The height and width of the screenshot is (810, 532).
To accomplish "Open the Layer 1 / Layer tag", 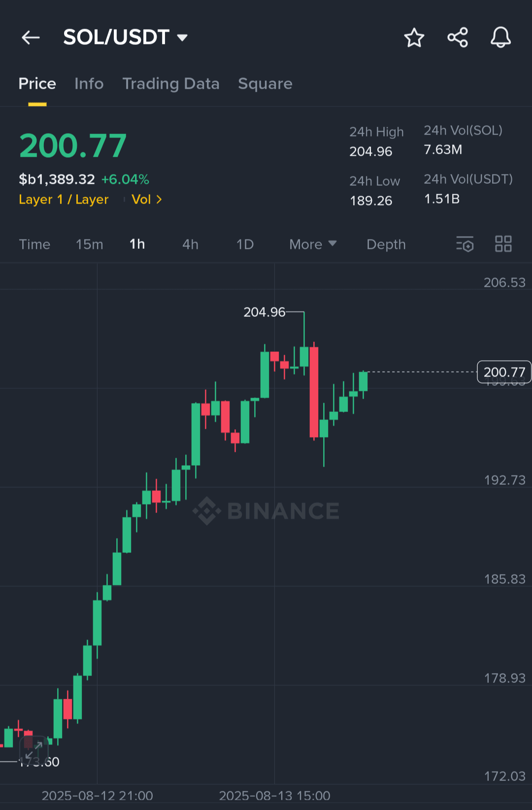I will point(64,200).
